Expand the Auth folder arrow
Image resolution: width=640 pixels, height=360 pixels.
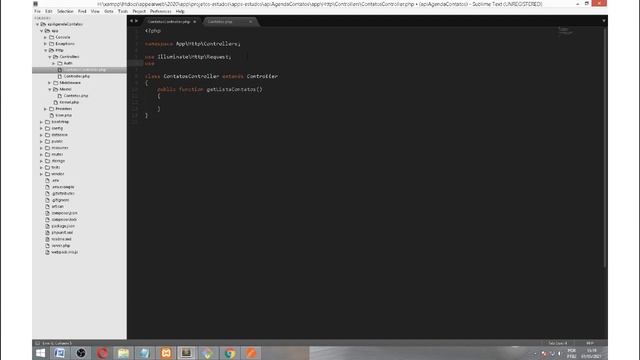click(x=54, y=63)
